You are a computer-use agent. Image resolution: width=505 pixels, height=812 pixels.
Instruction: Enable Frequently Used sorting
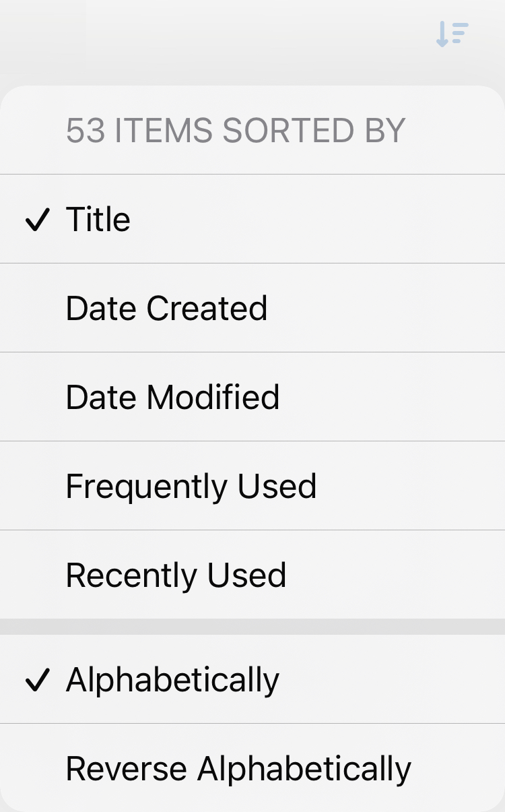click(191, 485)
